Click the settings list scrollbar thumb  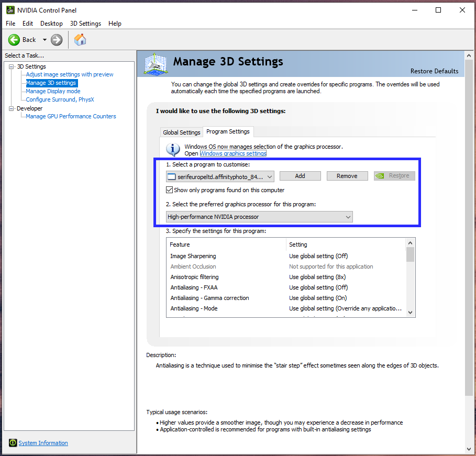pos(410,254)
